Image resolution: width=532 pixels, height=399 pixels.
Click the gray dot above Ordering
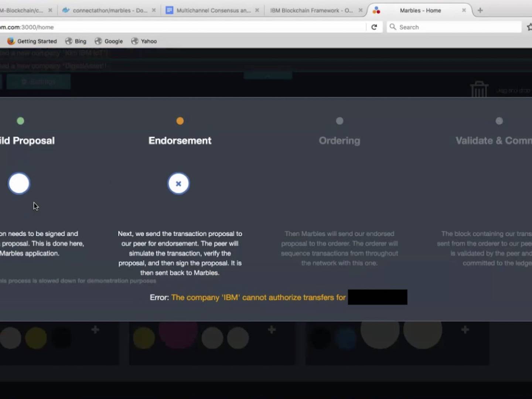pyautogui.click(x=340, y=121)
